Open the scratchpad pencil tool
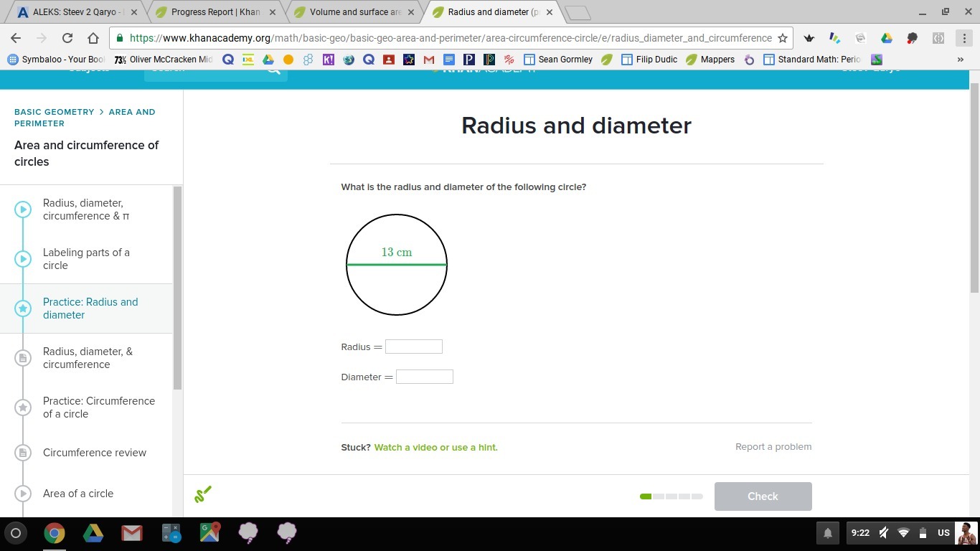Screen dimensions: 980x551 coord(203,494)
